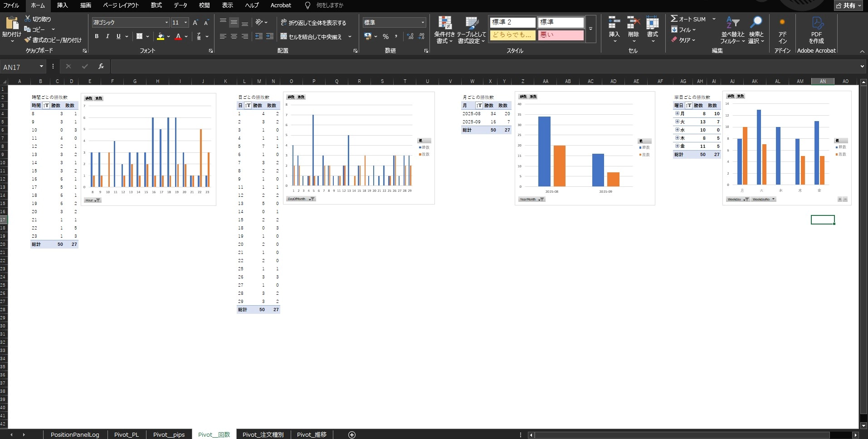
Task: Open the Pivot_PL sheet tab
Action: [127, 434]
